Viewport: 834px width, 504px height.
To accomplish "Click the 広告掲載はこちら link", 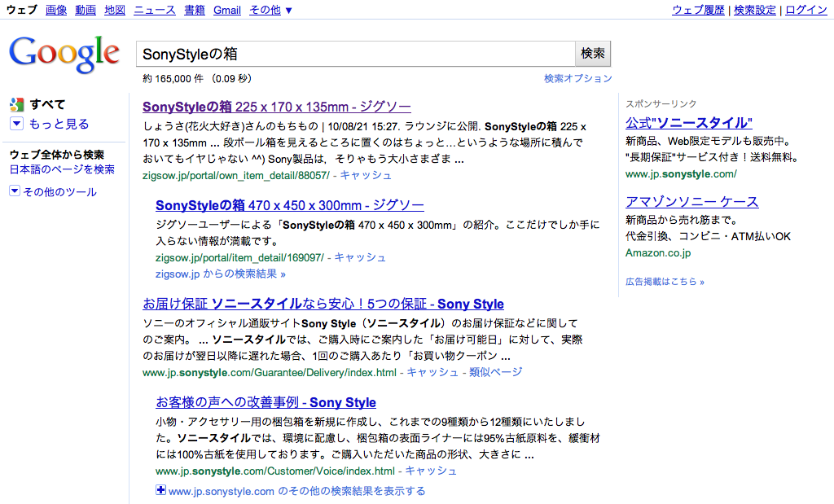I will coord(665,282).
